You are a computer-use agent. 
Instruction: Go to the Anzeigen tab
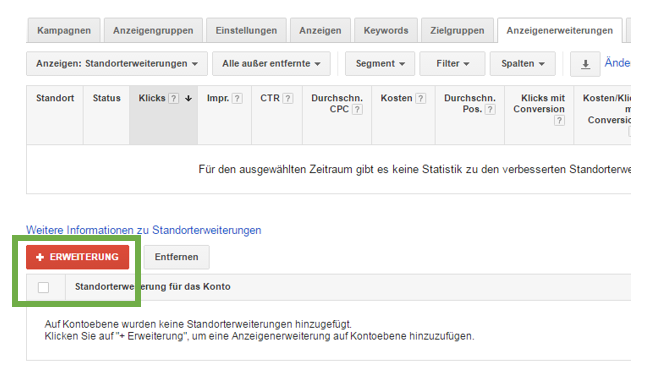tap(320, 30)
